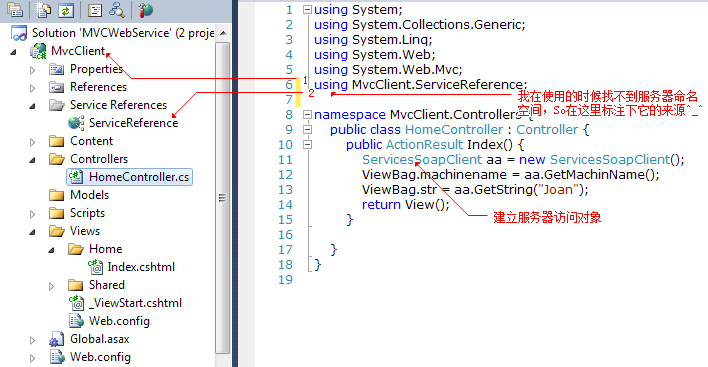Screen dimensions: 708x367
Task: Expand the References node
Action: click(x=33, y=88)
